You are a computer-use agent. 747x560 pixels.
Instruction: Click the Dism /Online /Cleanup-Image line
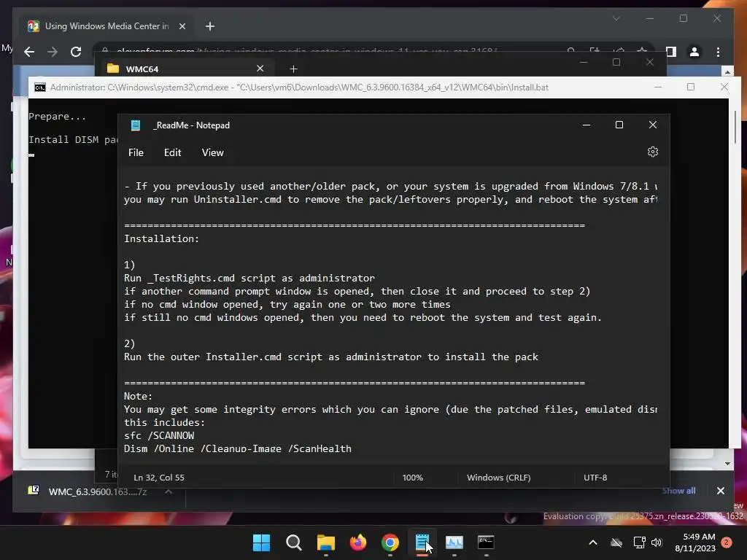[x=237, y=448]
